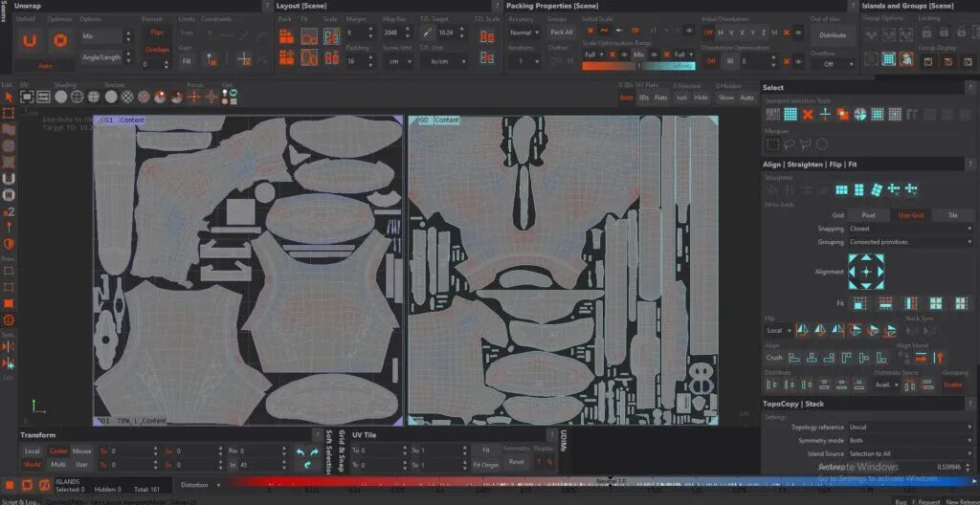Screen dimensions: 980x505
Task: Select Pixel option for Fit to Grid
Action: (x=868, y=215)
